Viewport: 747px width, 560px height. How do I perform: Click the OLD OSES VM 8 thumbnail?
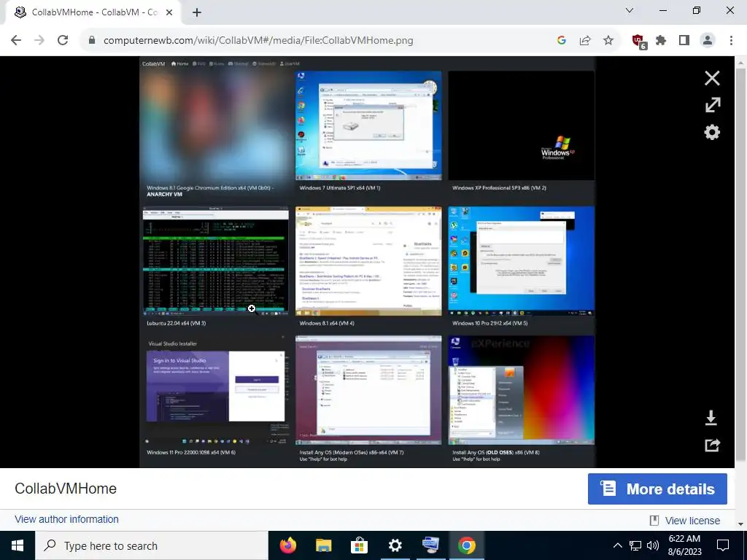(521, 390)
